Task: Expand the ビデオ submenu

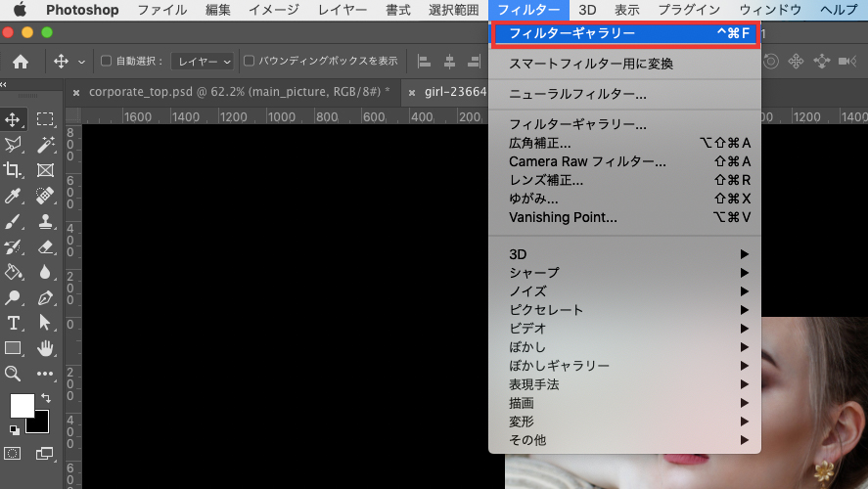Action: coord(624,329)
